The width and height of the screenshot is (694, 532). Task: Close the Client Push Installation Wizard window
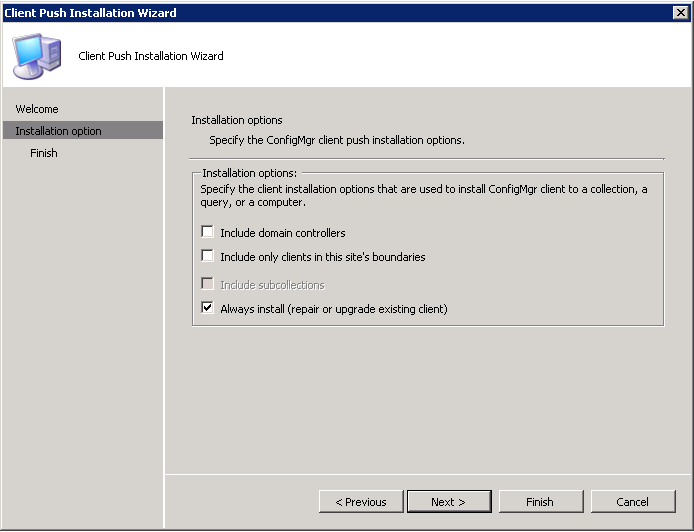click(x=680, y=13)
